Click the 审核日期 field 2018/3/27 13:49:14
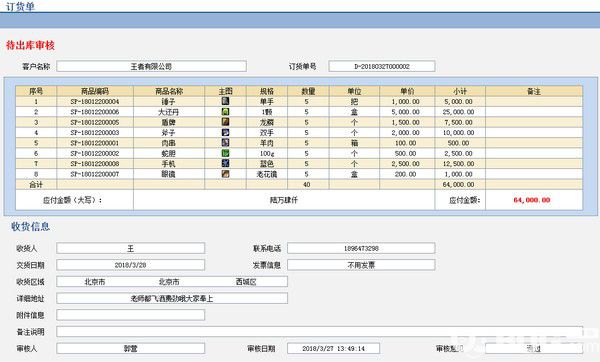The image size is (600, 362). point(333,348)
